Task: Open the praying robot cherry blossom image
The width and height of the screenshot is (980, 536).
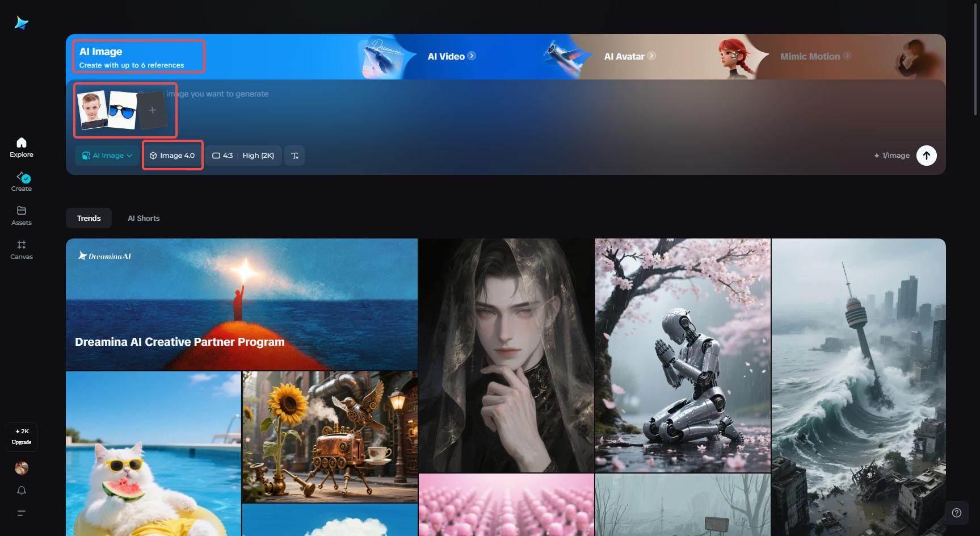Action: 683,355
